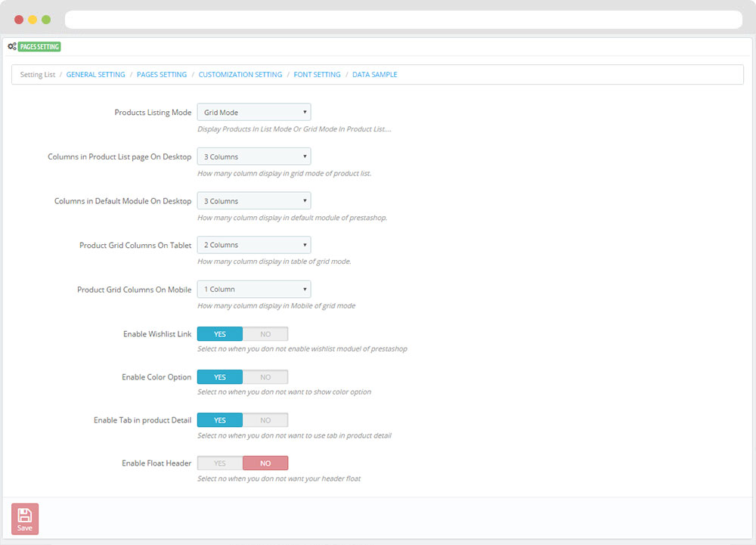The image size is (756, 545).
Task: Expand Product Grid Columns On Mobile dropdown
Action: click(x=253, y=290)
